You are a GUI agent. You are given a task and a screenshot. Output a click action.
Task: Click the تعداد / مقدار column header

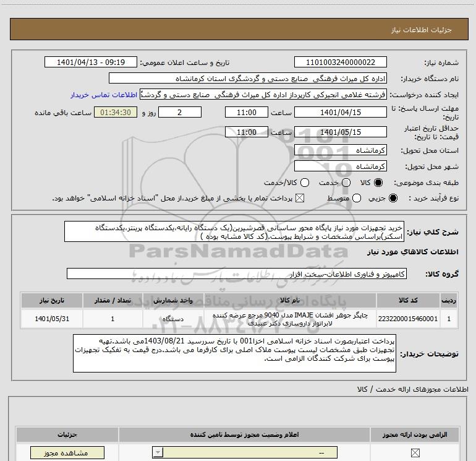[x=113, y=300]
